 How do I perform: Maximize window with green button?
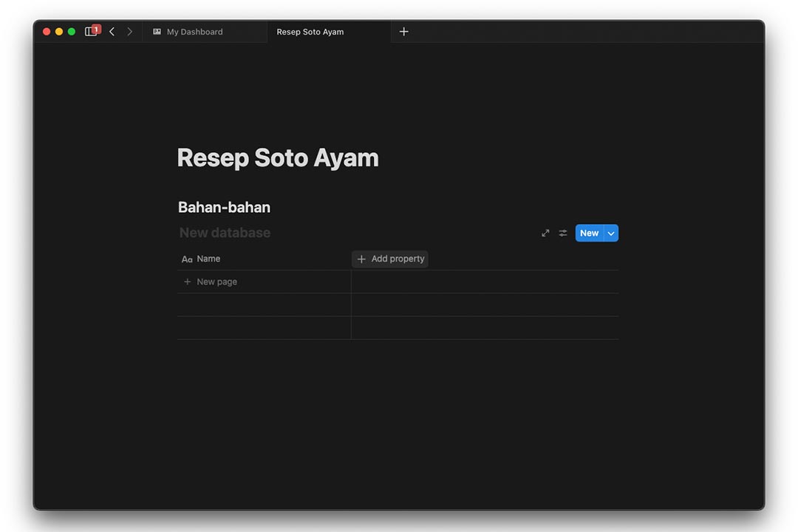pos(72,32)
